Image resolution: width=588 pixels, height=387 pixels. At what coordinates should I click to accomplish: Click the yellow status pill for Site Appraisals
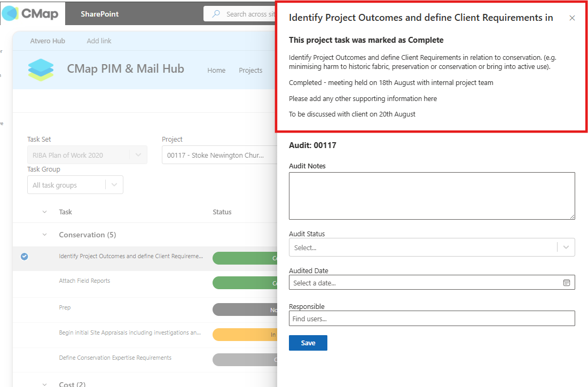tap(245, 335)
